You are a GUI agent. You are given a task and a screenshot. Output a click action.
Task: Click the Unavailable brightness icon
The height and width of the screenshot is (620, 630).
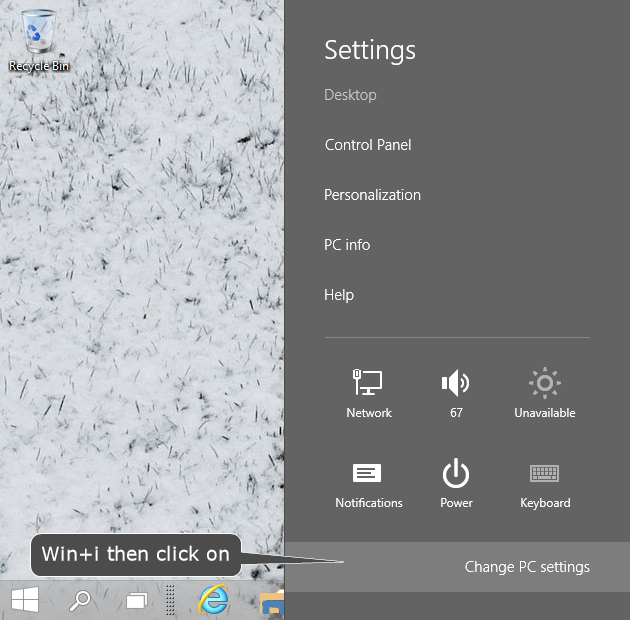[544, 393]
